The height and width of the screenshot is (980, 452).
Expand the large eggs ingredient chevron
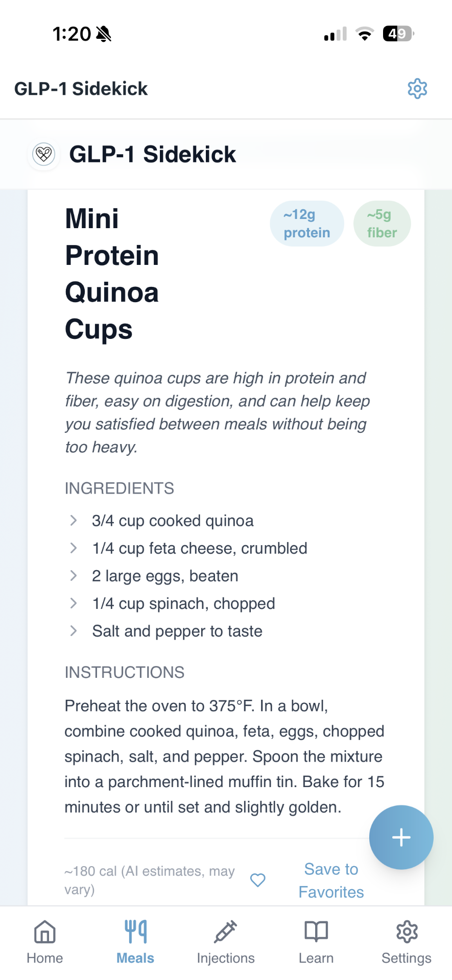click(x=74, y=576)
